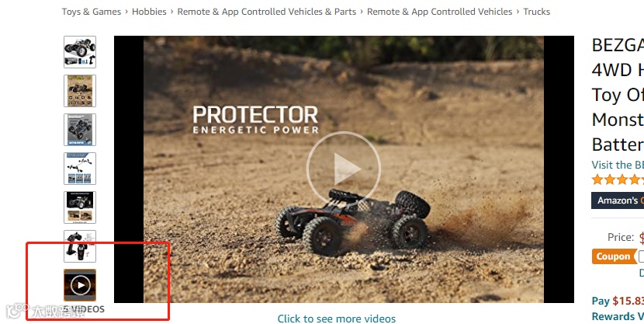The width and height of the screenshot is (644, 324).
Task: Click the orange Coupon badge
Action: point(613,256)
